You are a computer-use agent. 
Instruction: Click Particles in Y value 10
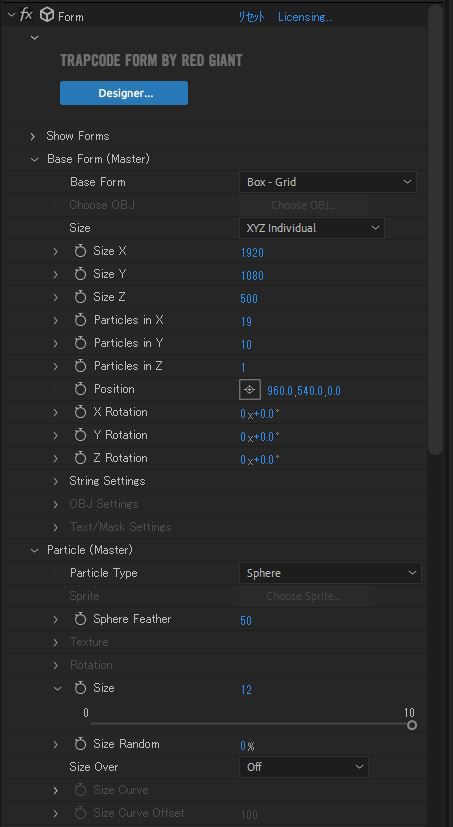[246, 345]
